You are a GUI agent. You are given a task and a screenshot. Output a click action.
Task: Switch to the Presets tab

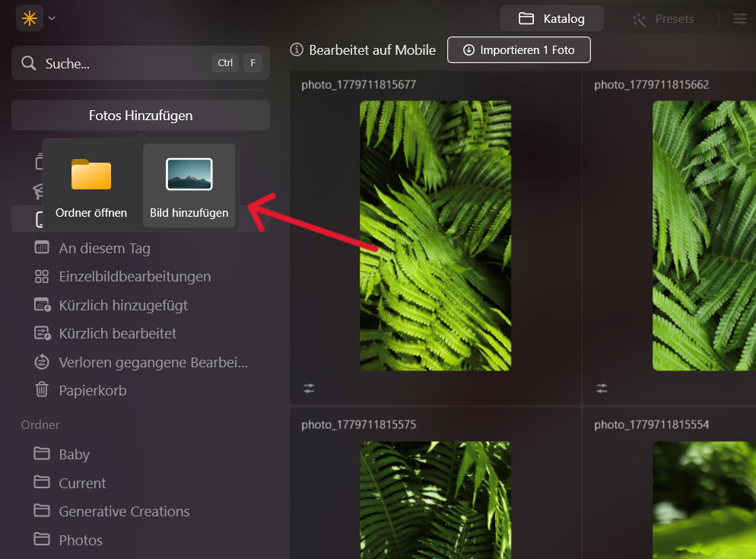point(663,19)
